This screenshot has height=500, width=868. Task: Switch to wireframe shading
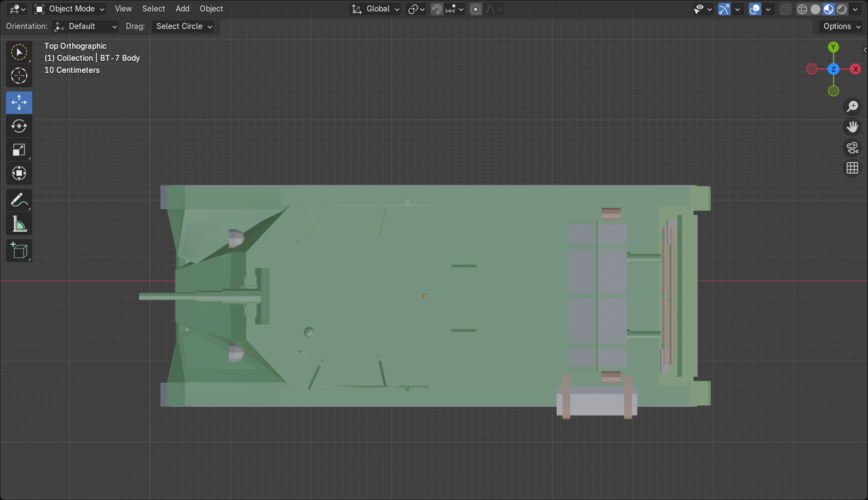pyautogui.click(x=802, y=9)
